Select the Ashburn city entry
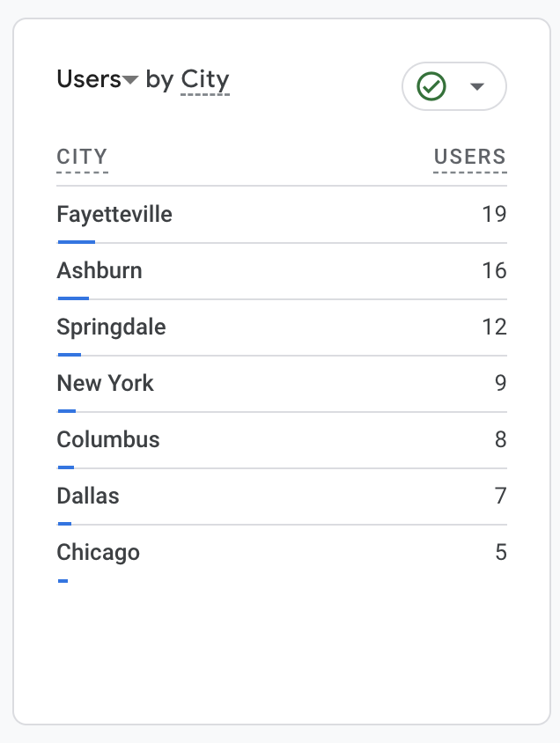Screen dimensions: 560x743 [99, 270]
